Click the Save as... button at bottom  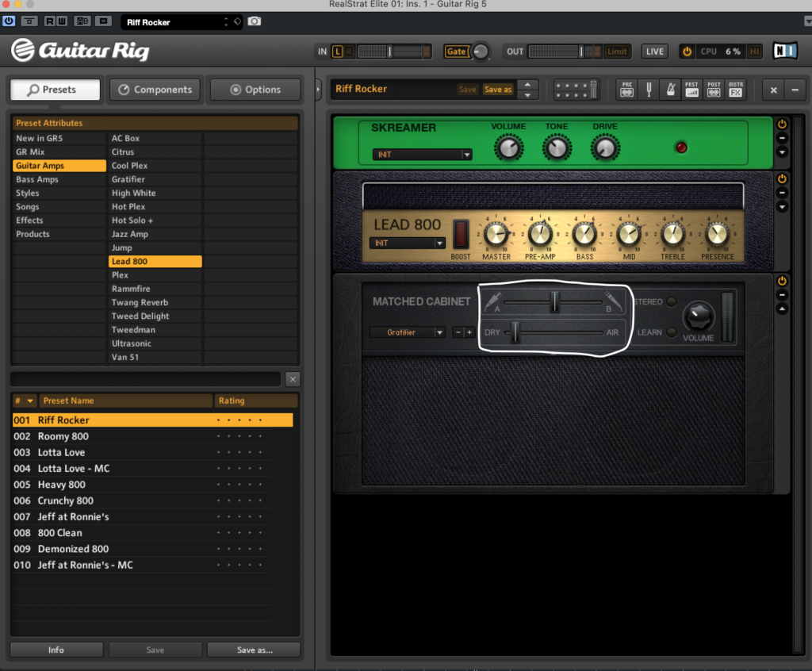tap(254, 650)
